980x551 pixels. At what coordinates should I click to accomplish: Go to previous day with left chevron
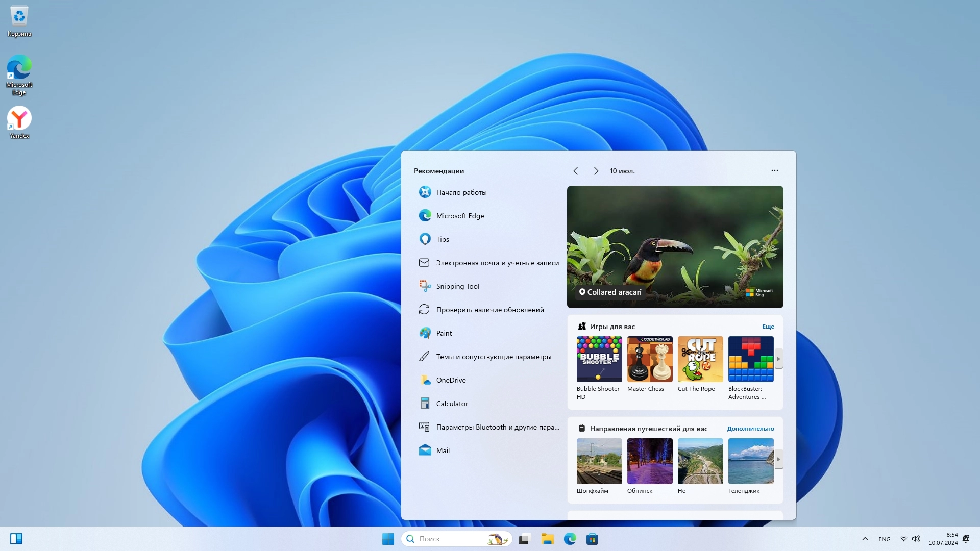point(576,171)
